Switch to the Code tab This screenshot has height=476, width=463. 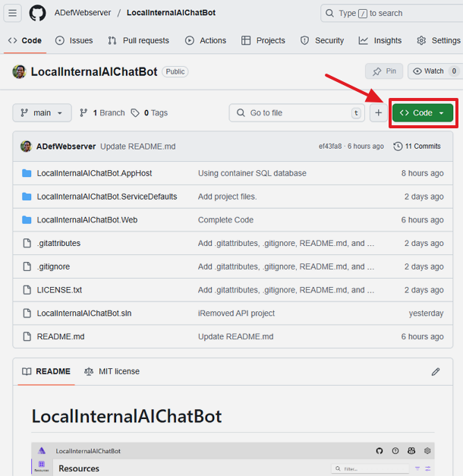pos(25,41)
